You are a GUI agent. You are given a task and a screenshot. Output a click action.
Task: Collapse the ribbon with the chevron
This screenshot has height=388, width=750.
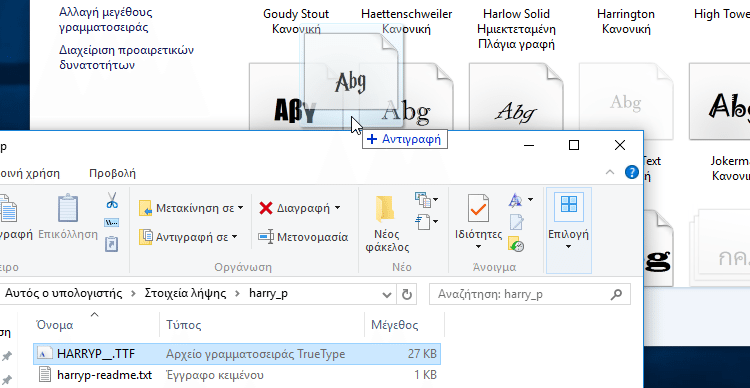tap(610, 173)
